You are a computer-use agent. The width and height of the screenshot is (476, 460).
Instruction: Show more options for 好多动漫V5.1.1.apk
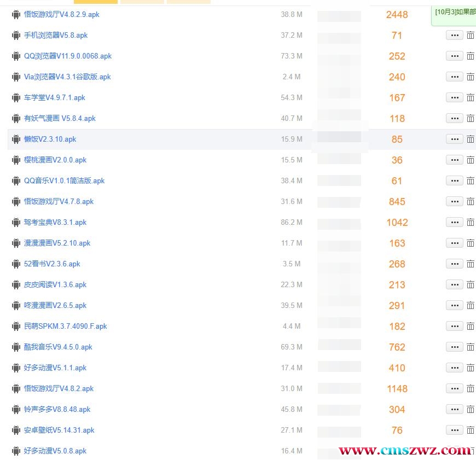[455, 368]
